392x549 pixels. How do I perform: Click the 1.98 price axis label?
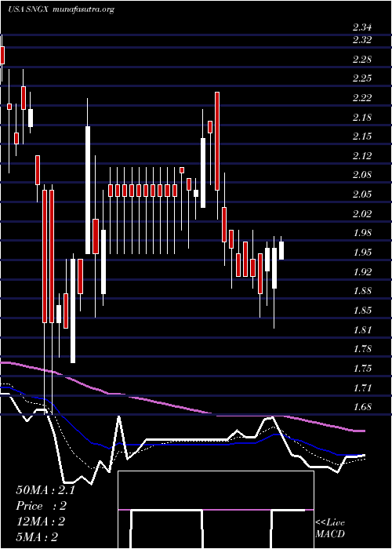pyautogui.click(x=362, y=233)
